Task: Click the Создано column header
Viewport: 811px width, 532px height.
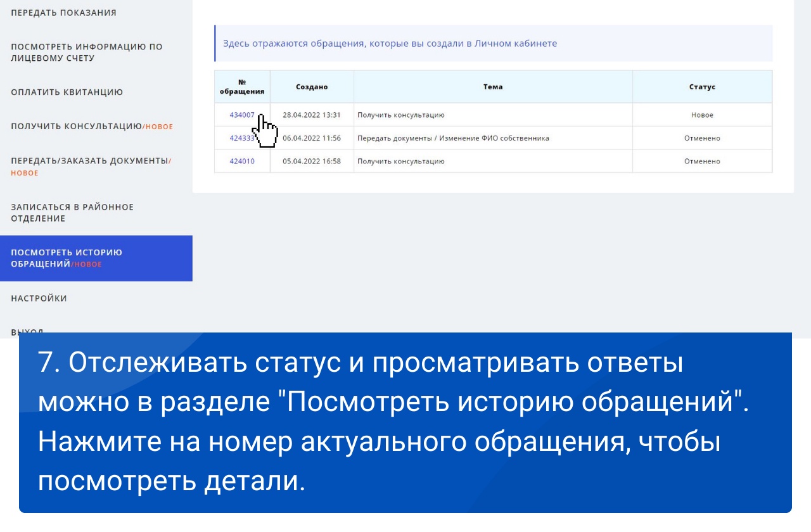Action: (312, 87)
